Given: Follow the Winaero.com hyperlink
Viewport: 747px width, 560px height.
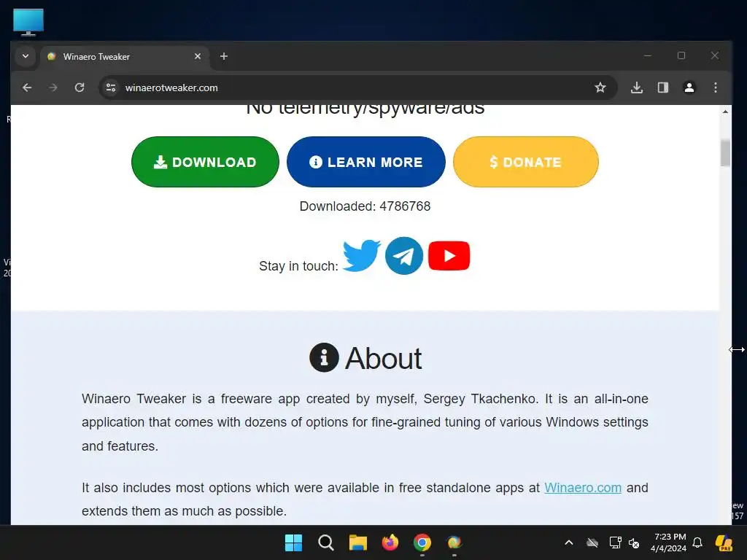Looking at the screenshot, I should coord(583,488).
